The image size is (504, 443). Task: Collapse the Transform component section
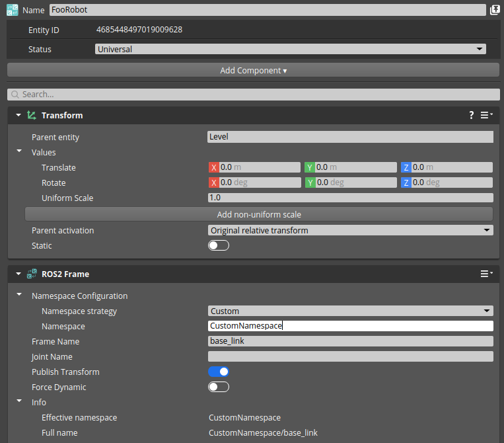click(x=18, y=115)
